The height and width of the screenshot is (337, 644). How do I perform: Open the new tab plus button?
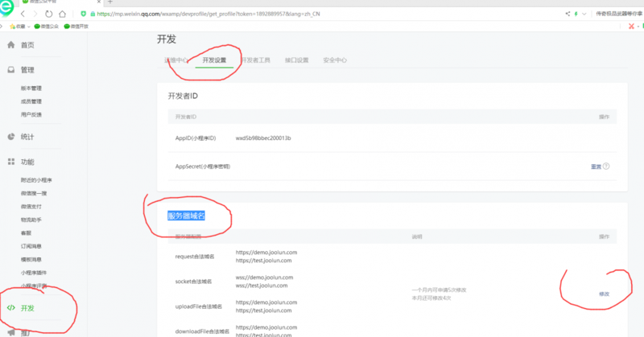(110, 2)
